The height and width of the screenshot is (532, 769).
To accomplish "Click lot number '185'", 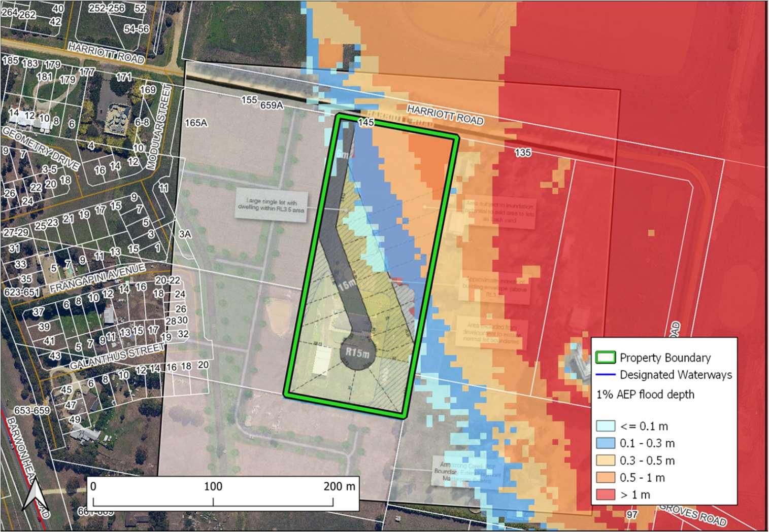I will coord(10,61).
